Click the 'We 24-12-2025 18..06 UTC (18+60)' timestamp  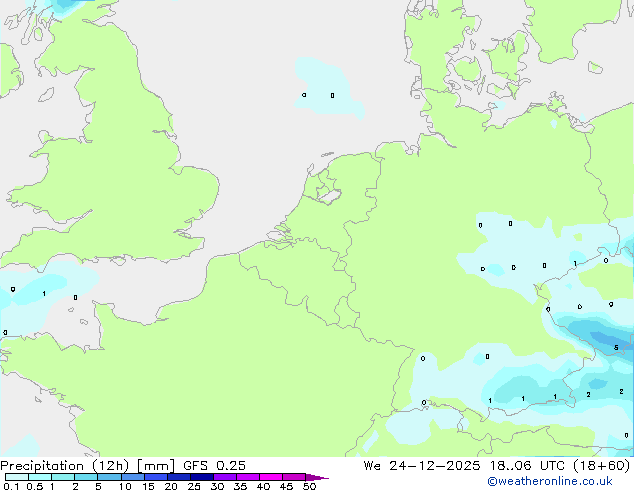click(x=497, y=466)
